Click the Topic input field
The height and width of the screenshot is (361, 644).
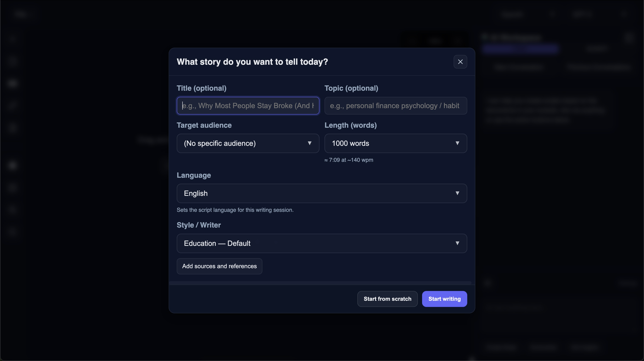[x=396, y=106]
